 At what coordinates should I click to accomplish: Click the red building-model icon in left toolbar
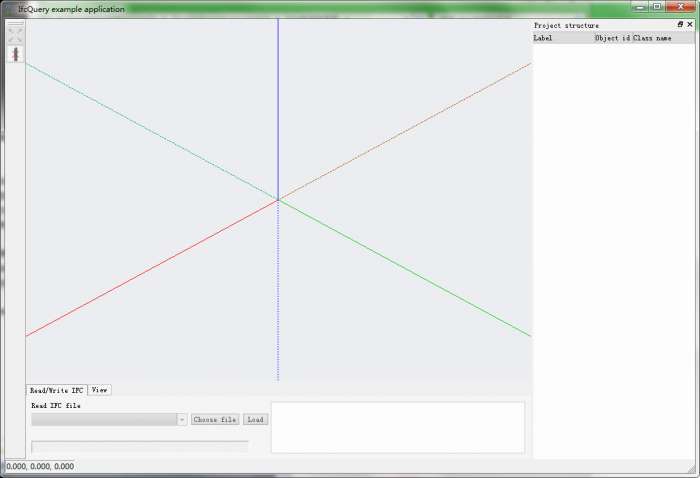click(x=16, y=54)
